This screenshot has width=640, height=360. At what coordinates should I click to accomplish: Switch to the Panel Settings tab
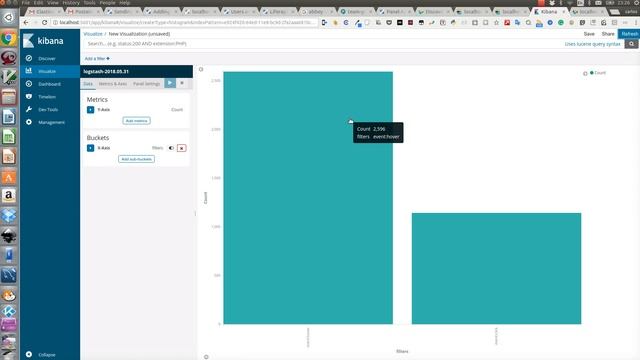pos(147,84)
